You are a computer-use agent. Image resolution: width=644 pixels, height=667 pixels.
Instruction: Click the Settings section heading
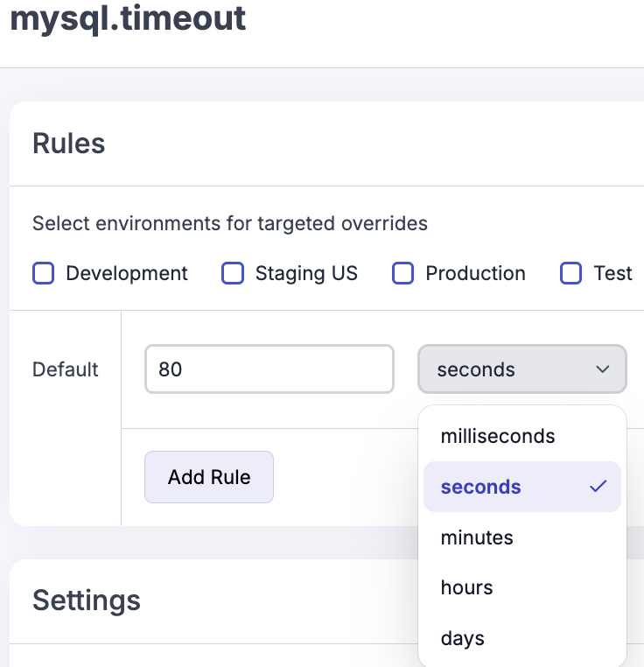tap(87, 600)
